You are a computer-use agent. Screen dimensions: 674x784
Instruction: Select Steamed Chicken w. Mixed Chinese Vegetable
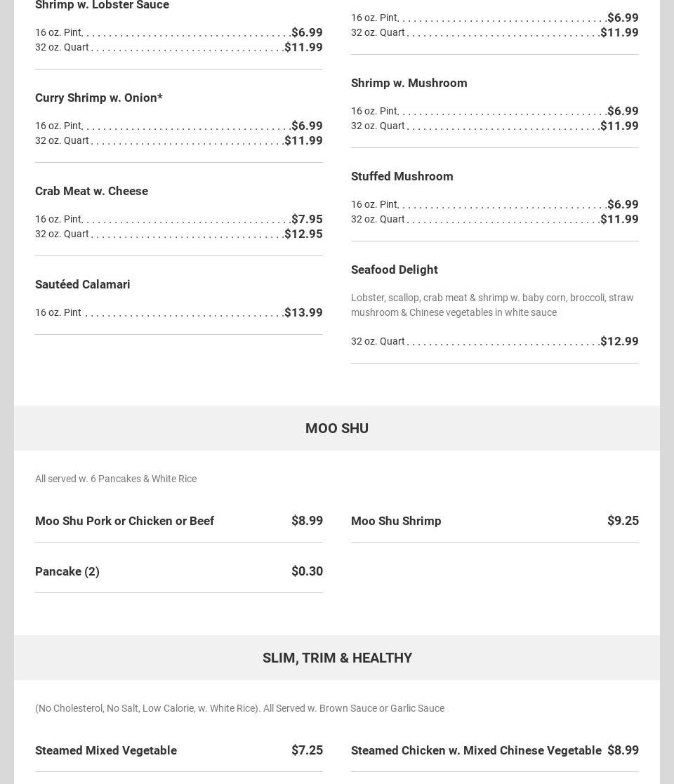pos(476,750)
